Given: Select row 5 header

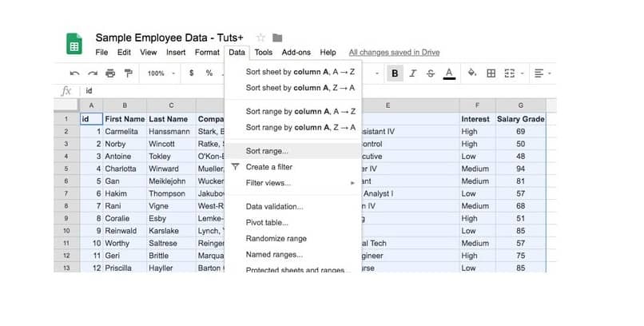Looking at the screenshot, I should click(66, 169).
